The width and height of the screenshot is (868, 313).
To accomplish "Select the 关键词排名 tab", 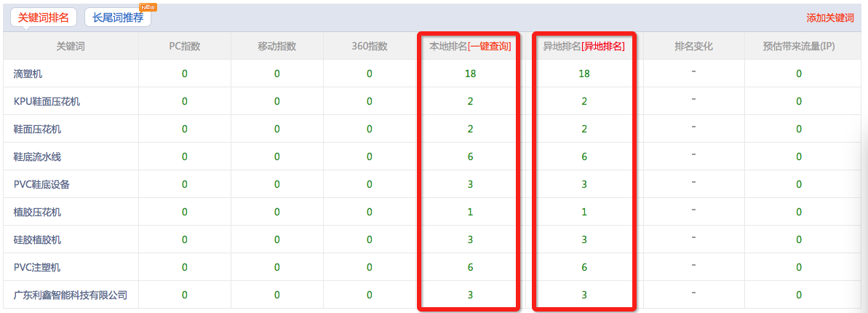I will [x=44, y=17].
